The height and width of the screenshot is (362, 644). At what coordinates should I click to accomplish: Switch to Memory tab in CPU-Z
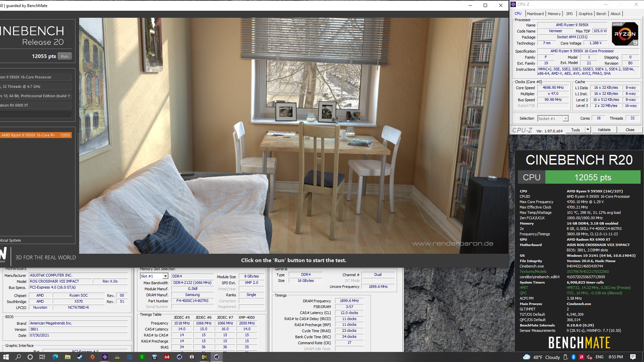tap(554, 14)
